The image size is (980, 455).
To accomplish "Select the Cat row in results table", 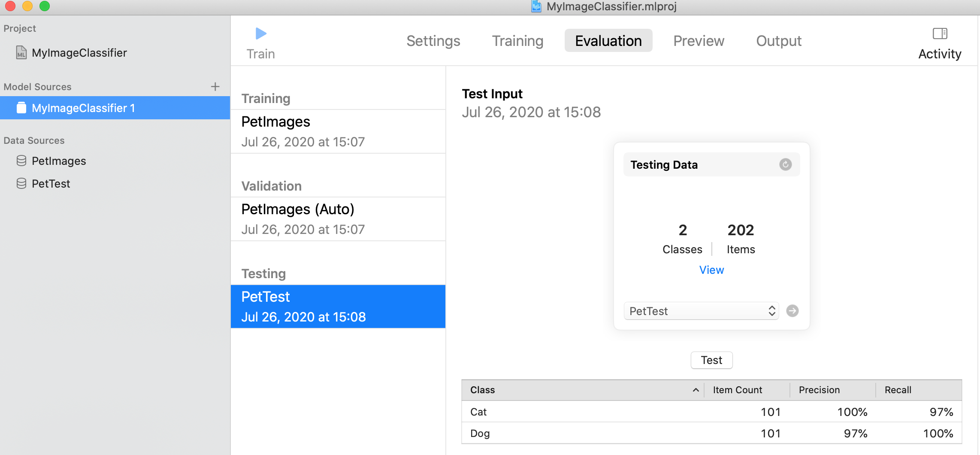I will pyautogui.click(x=711, y=412).
